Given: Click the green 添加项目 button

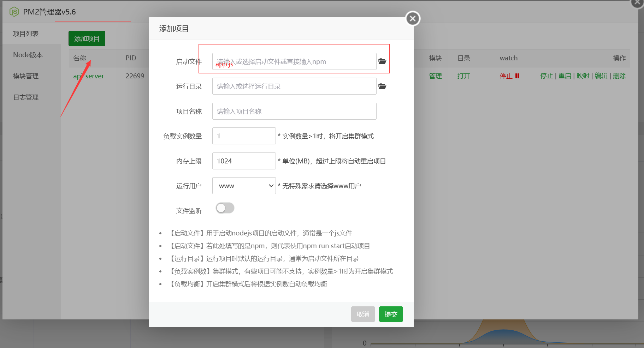Looking at the screenshot, I should pos(87,38).
